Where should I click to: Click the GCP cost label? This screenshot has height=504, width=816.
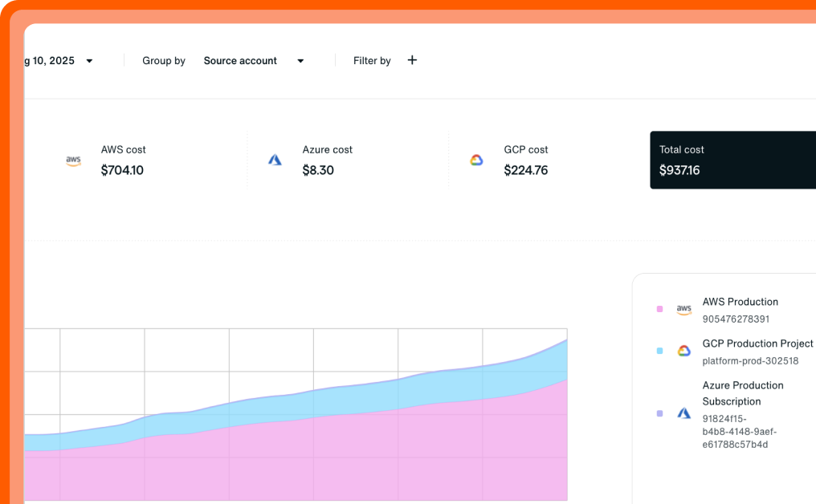525,150
